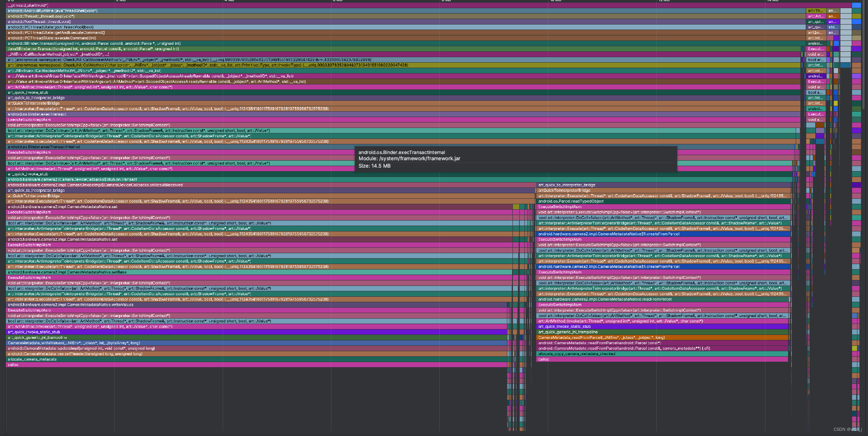Select the IPCThreadState::getAndExecuteCommand() frame
868x436 pixels.
[x=406, y=33]
